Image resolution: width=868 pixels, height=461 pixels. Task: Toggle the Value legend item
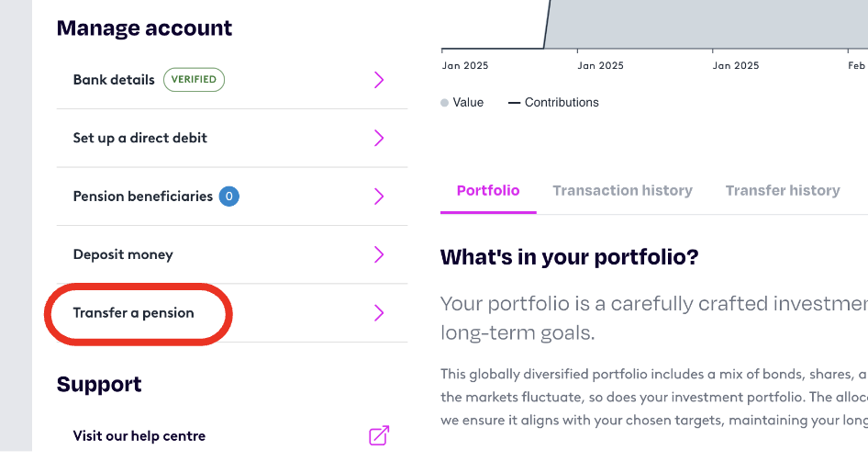462,103
